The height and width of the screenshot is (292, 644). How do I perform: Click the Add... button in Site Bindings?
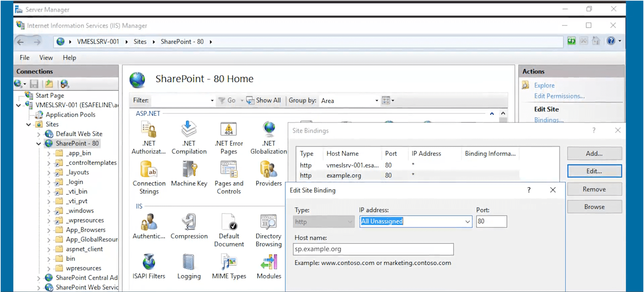(594, 153)
